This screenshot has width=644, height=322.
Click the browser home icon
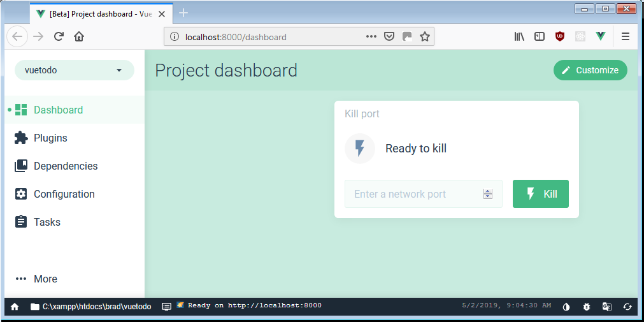coord(79,36)
